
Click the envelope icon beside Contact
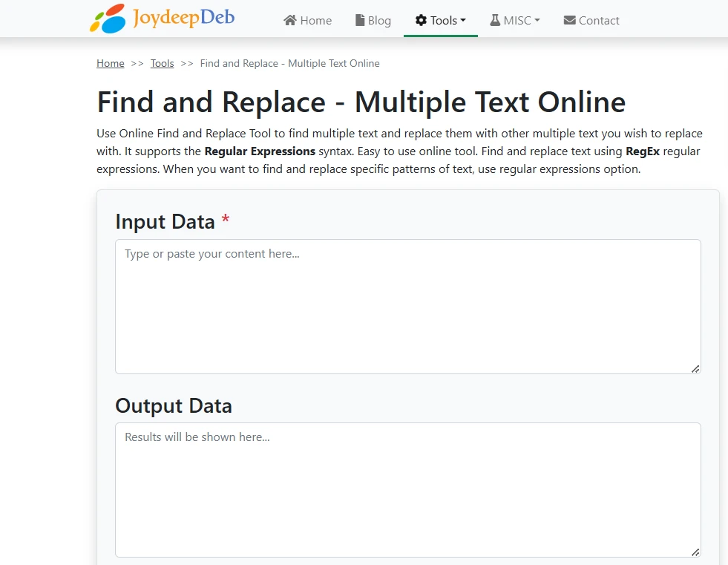click(x=570, y=20)
